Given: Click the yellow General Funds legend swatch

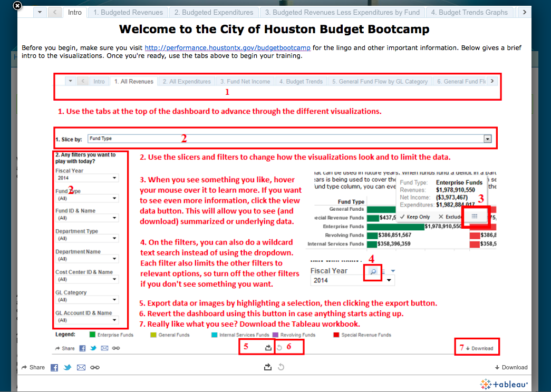Looking at the screenshot, I should [x=153, y=335].
